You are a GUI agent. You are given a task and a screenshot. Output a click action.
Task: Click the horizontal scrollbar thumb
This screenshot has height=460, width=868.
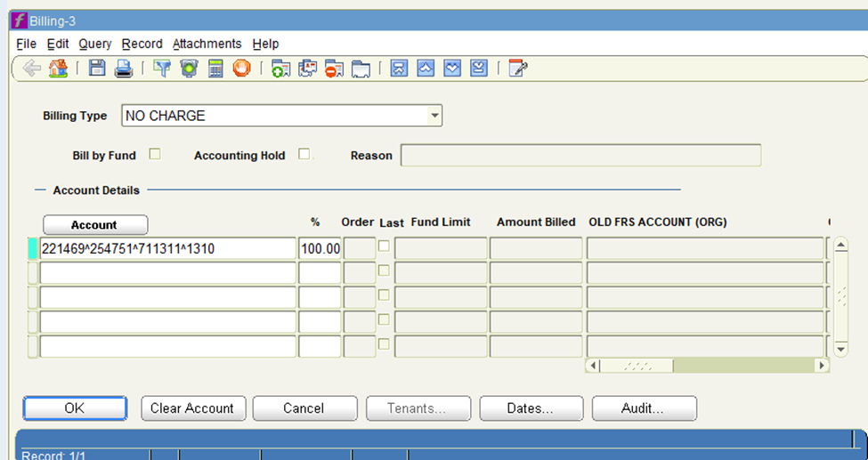tap(637, 366)
